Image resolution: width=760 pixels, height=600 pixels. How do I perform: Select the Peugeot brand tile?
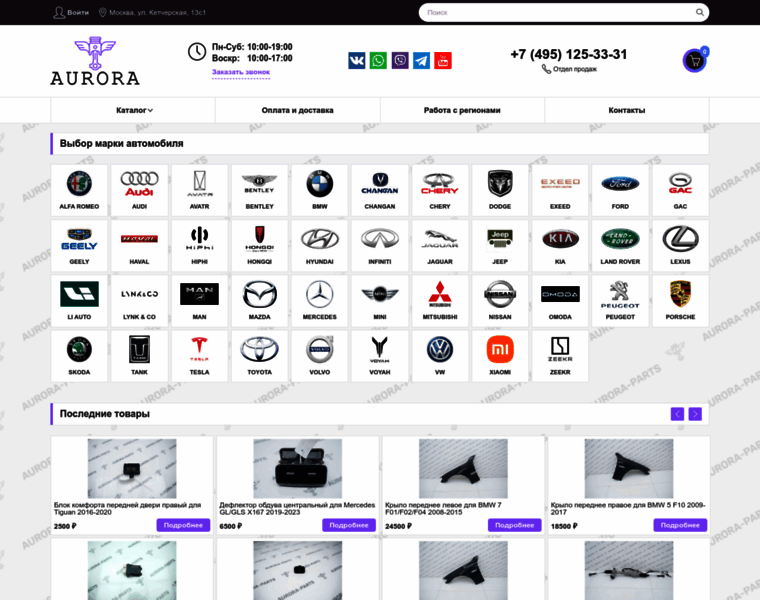pyautogui.click(x=620, y=300)
